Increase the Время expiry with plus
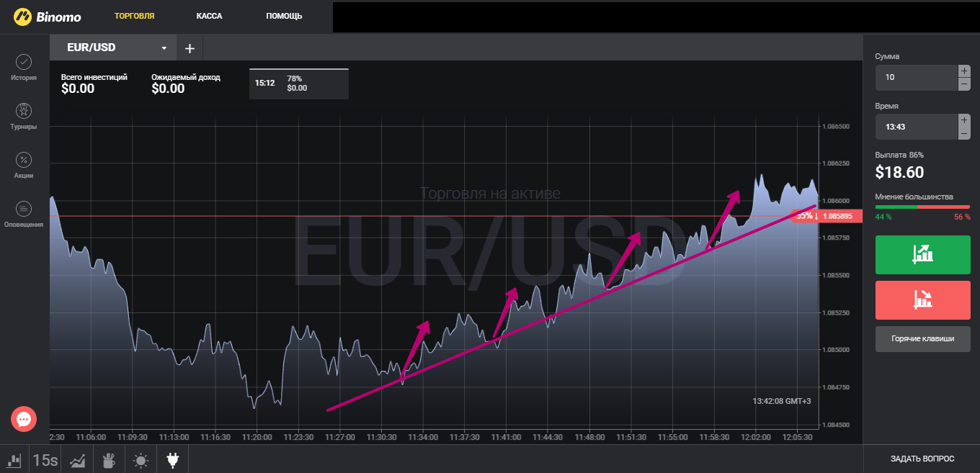Image resolution: width=980 pixels, height=473 pixels. (964, 120)
